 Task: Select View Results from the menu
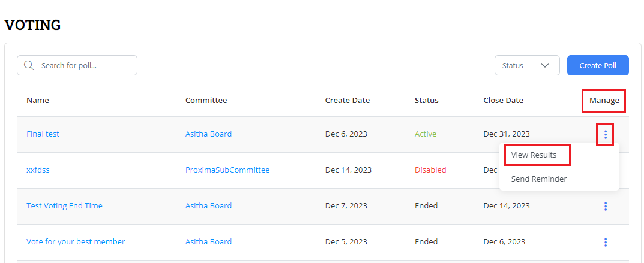click(x=534, y=155)
